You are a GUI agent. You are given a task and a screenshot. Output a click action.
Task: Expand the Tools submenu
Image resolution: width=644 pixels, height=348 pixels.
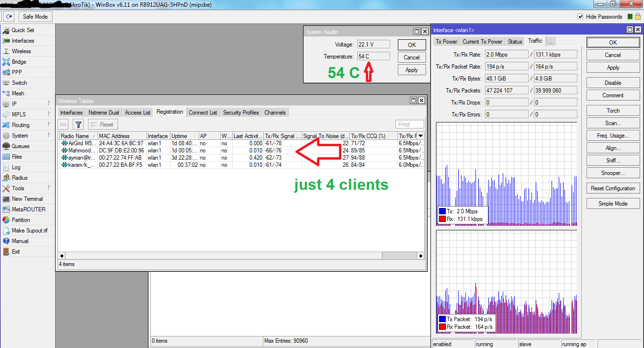[49, 188]
